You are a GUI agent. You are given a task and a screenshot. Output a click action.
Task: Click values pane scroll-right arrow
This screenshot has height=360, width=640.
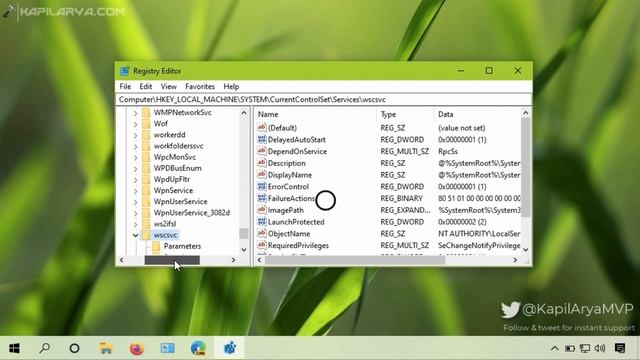(x=515, y=260)
